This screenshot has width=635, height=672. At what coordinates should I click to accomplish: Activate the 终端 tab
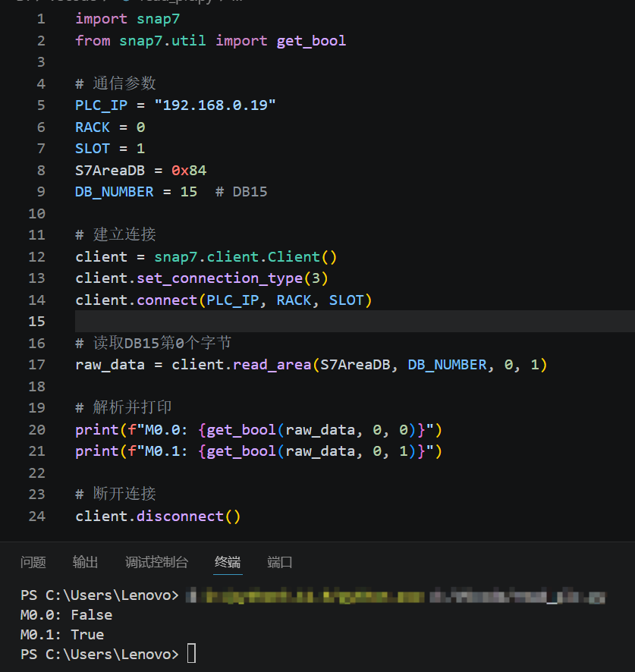point(228,562)
